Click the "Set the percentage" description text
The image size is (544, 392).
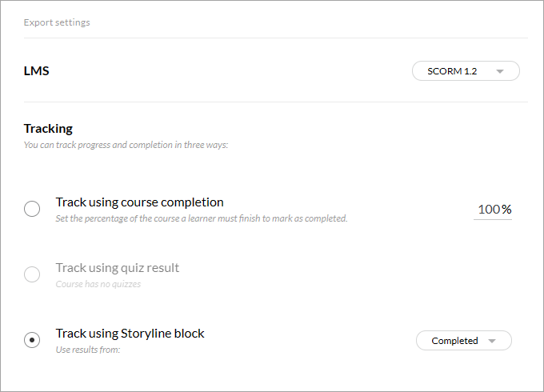pos(201,218)
